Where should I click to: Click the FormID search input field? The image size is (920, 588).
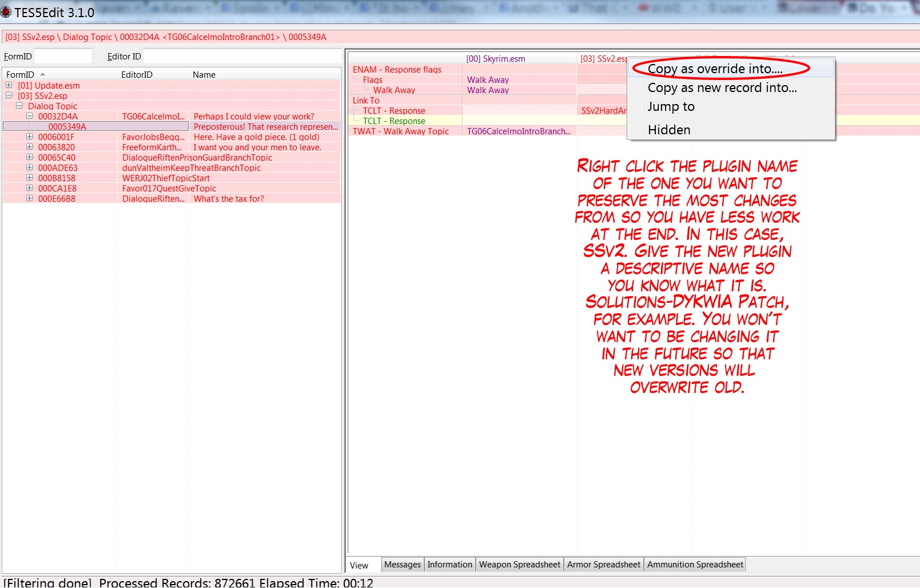click(x=63, y=56)
